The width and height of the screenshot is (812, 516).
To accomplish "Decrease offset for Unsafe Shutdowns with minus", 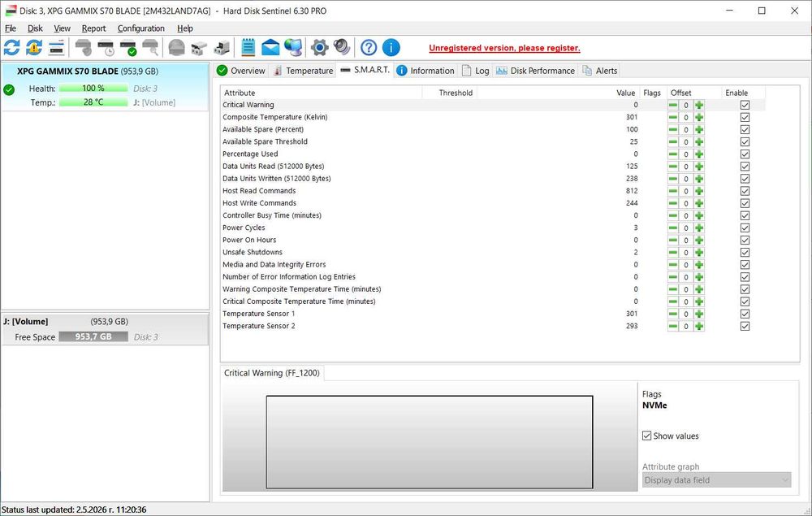I will pyautogui.click(x=672, y=253).
